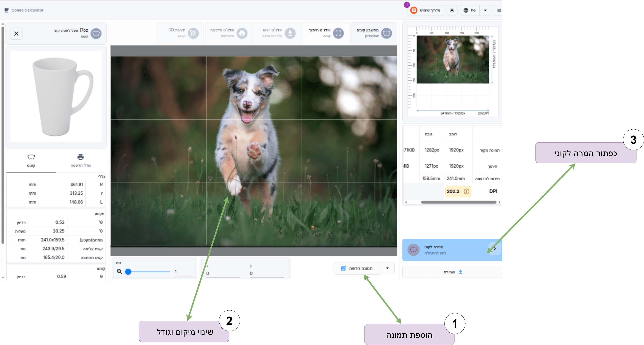The height and width of the screenshot is (345, 644).
Task: Click the table scrollbar left arrow
Action: pyautogui.click(x=406, y=202)
